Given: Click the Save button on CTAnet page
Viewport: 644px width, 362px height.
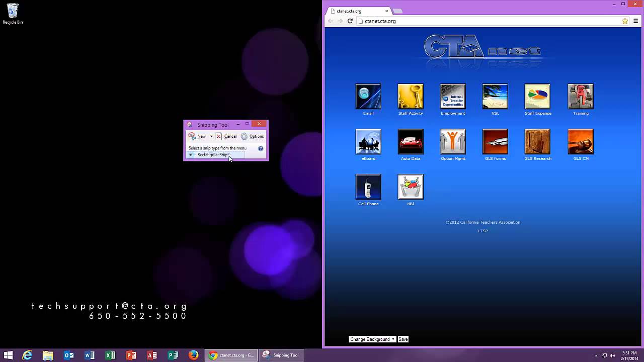Looking at the screenshot, I should pos(403,339).
